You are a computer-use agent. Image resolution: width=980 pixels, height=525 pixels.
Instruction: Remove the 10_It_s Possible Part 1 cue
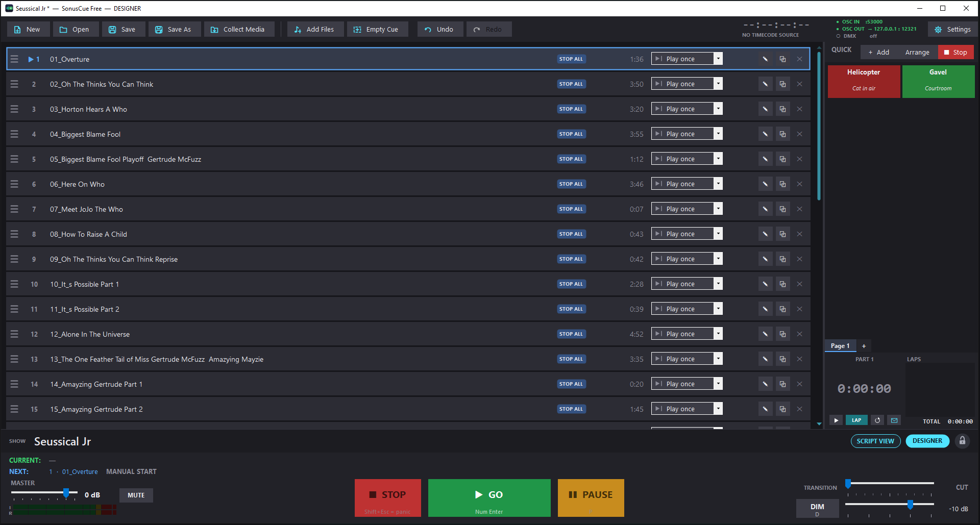800,284
